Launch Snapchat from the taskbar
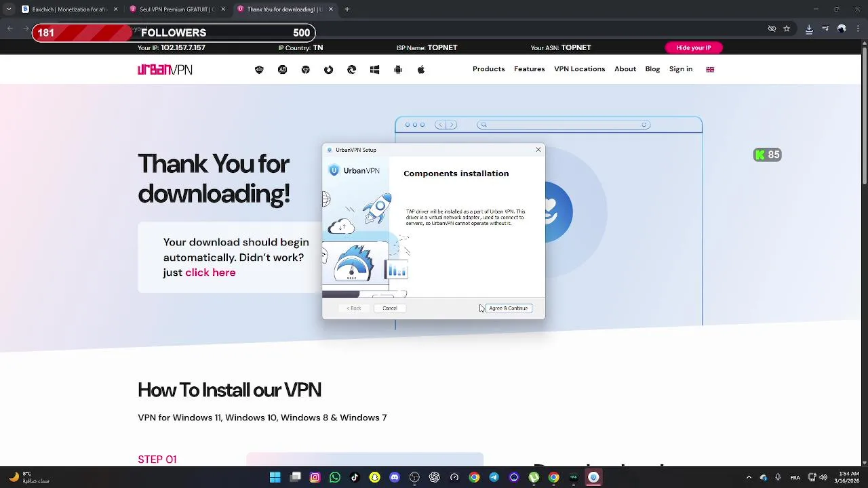This screenshot has width=868, height=488. coord(375,478)
